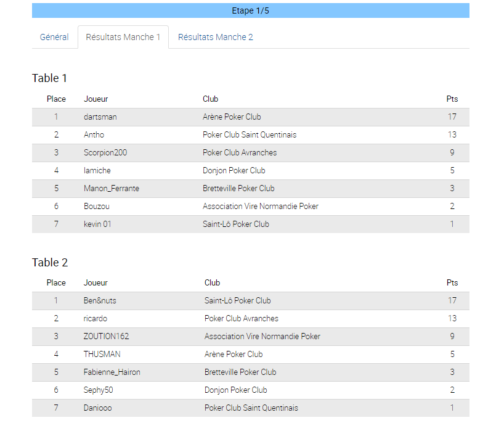Click player Scorpion200 in Table 1
The image size is (504, 423).
click(105, 153)
